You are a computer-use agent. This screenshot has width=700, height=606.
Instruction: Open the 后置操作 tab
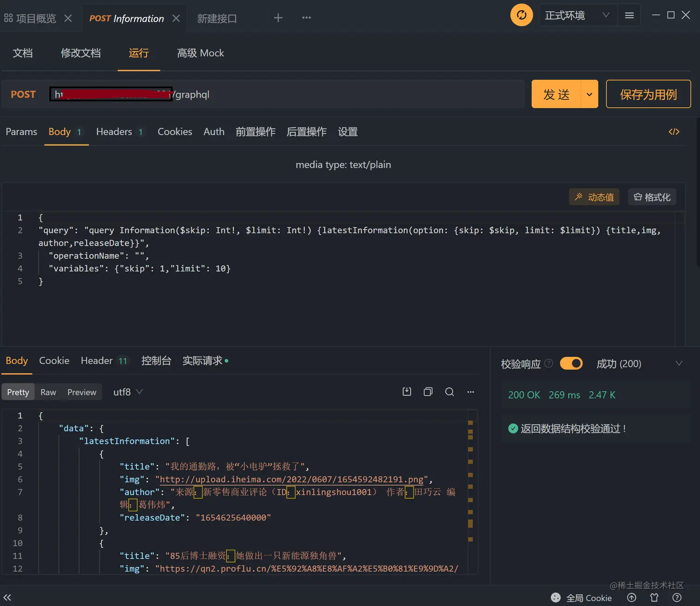point(306,132)
